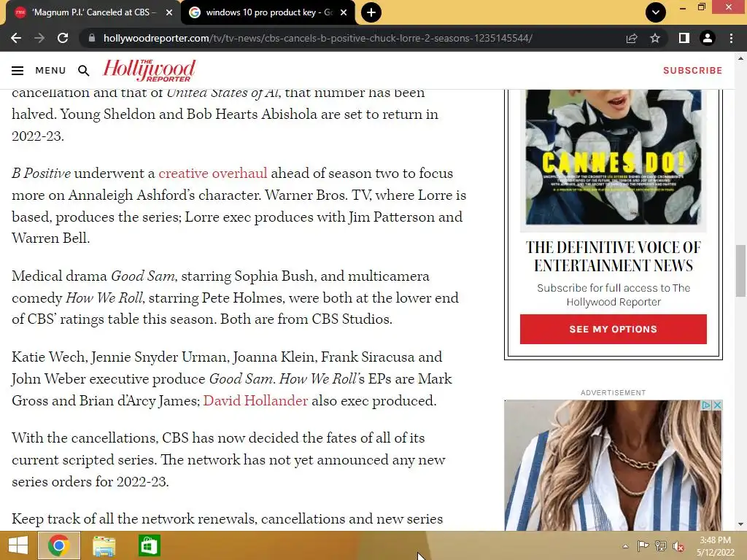Switch to windows 10 pro product key tab
Viewport: 747px width, 560px height.
[x=268, y=12]
